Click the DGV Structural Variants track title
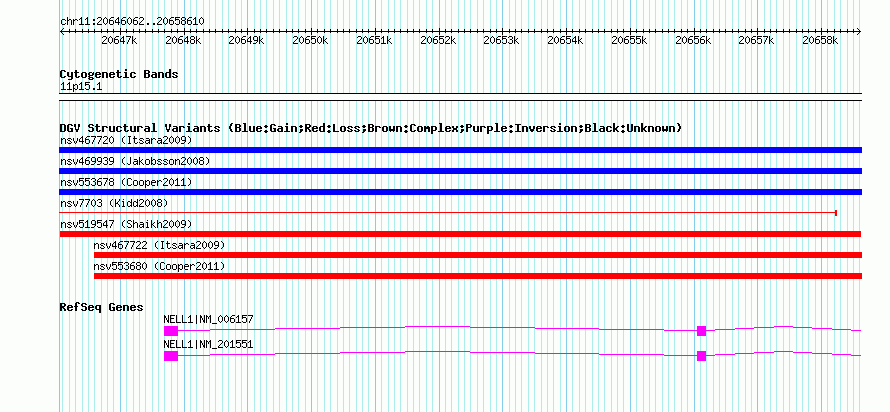This screenshot has height=412, width=890. [x=371, y=128]
